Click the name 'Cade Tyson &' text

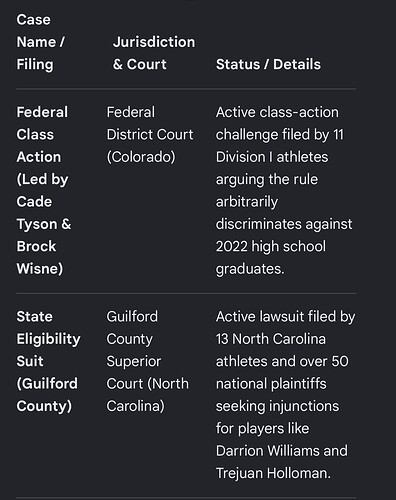pos(44,213)
